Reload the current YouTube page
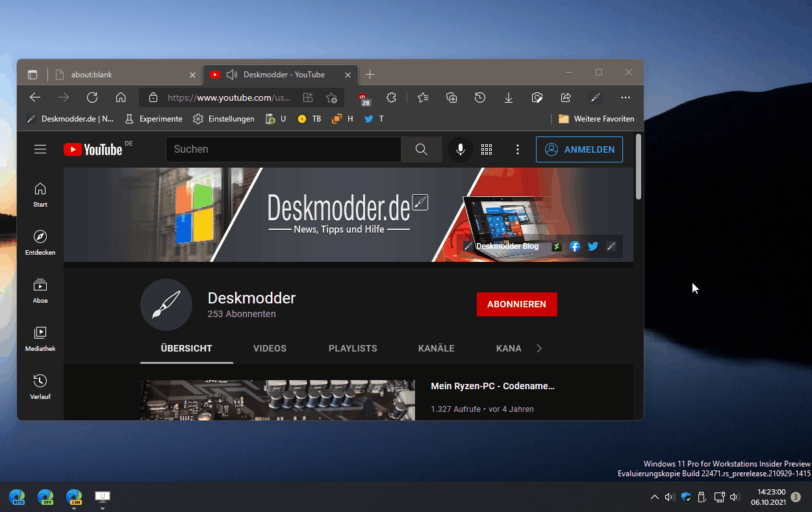 92,97
